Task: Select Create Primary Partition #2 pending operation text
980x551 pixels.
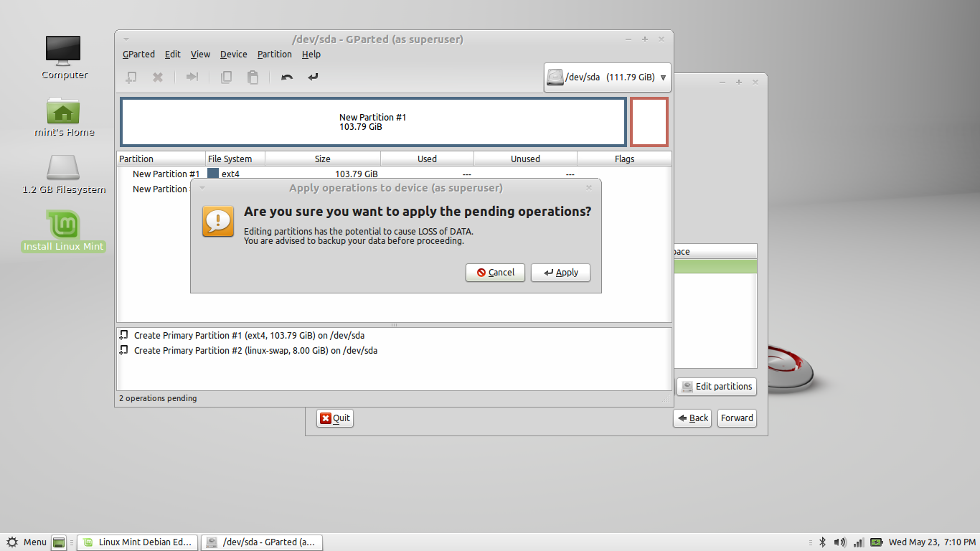Action: pos(255,350)
